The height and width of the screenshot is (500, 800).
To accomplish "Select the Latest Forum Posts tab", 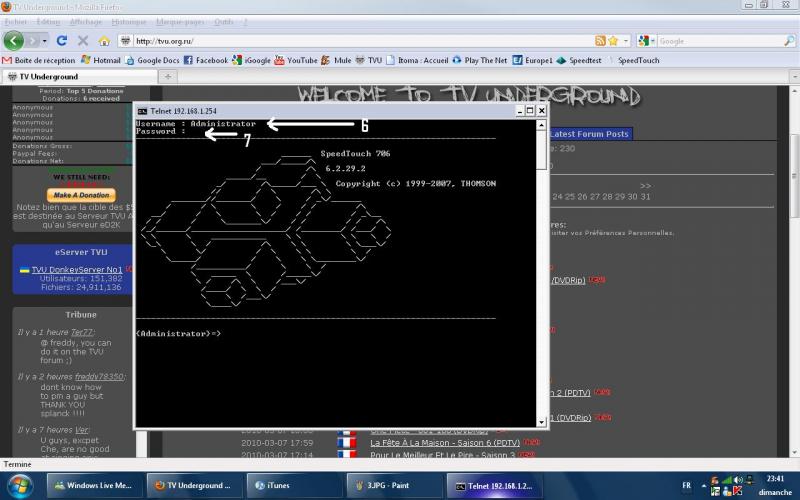I will tap(589, 134).
